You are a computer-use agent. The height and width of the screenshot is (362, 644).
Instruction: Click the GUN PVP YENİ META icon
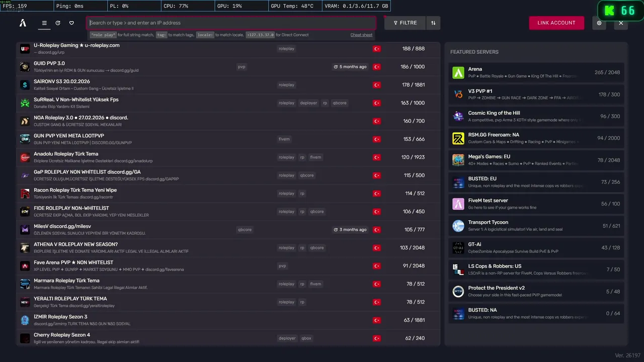tap(25, 139)
